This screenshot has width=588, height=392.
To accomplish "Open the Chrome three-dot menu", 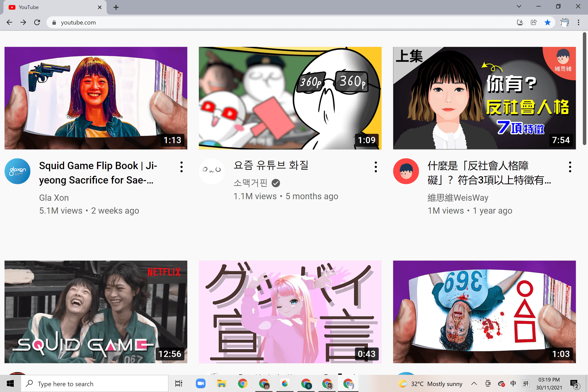I will tap(579, 23).
